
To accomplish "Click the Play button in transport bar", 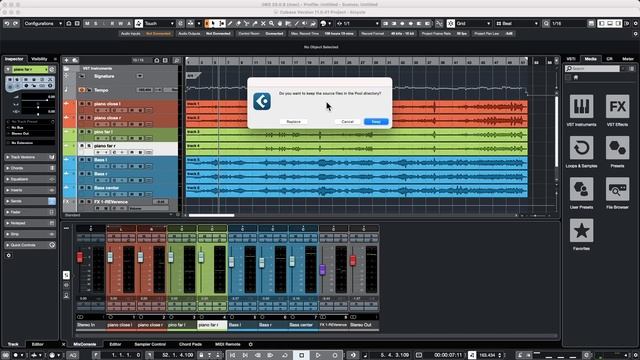I will [318, 356].
